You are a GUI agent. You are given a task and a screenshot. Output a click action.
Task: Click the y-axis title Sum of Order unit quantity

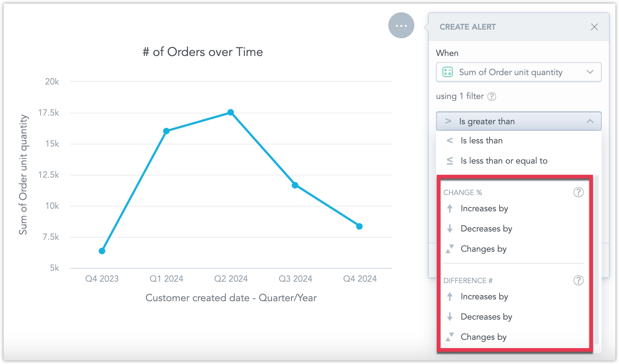[23, 175]
